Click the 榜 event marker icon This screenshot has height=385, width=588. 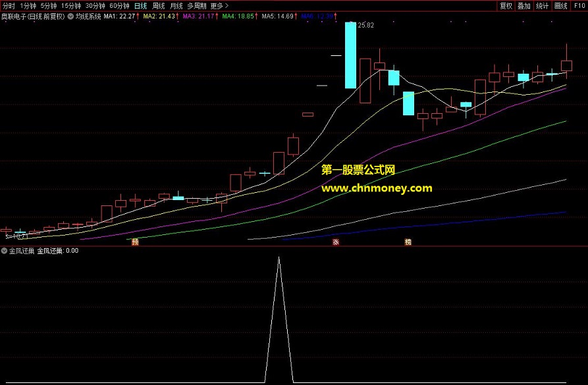(408, 242)
